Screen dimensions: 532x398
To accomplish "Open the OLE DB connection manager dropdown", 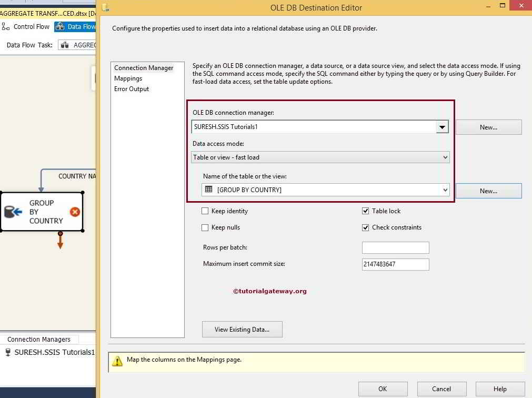I will tap(443, 126).
